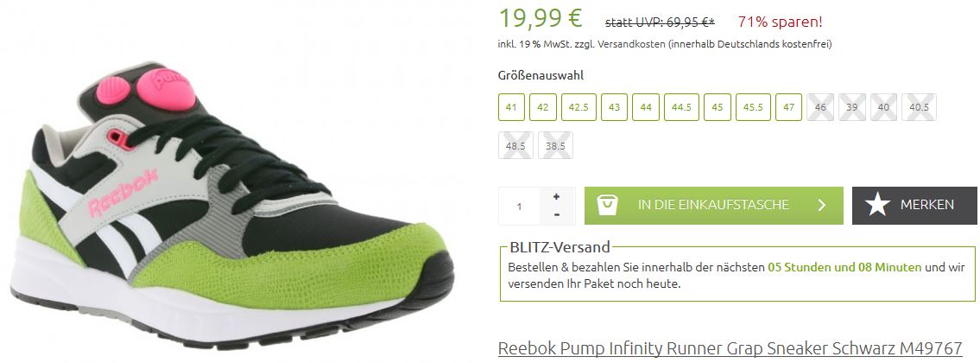Select shoe size 45
This screenshot has width=980, height=363.
717,107
